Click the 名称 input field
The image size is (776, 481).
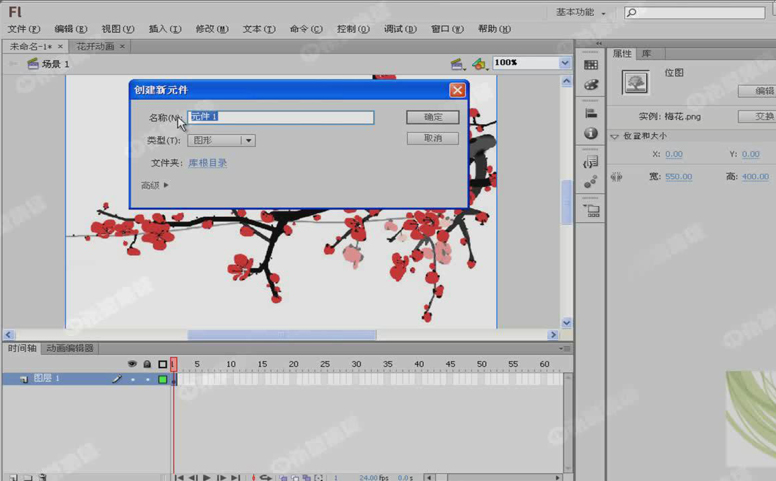pos(281,117)
